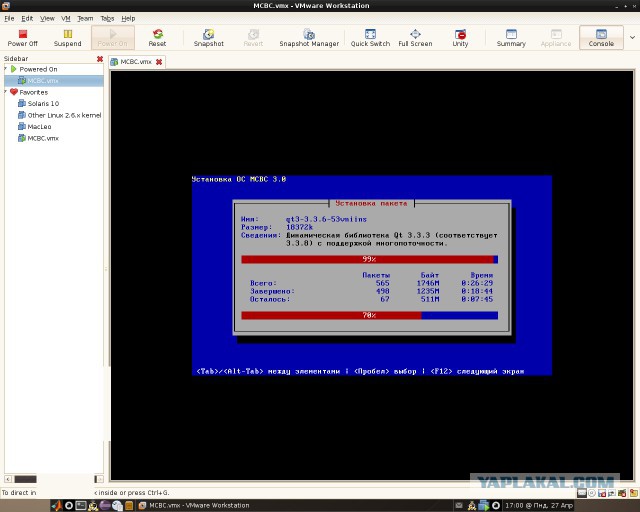Select MCBC.vmx under Powered On

pyautogui.click(x=53, y=80)
